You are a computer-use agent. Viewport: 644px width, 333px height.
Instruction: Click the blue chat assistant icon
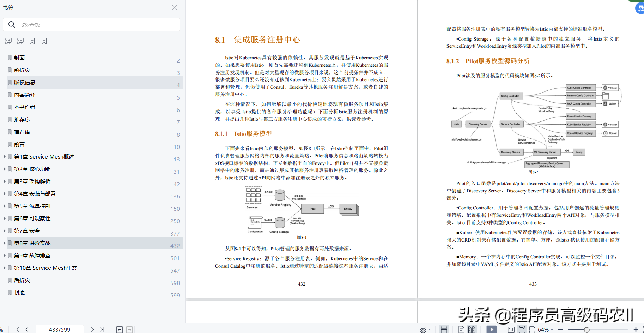coord(640,8)
